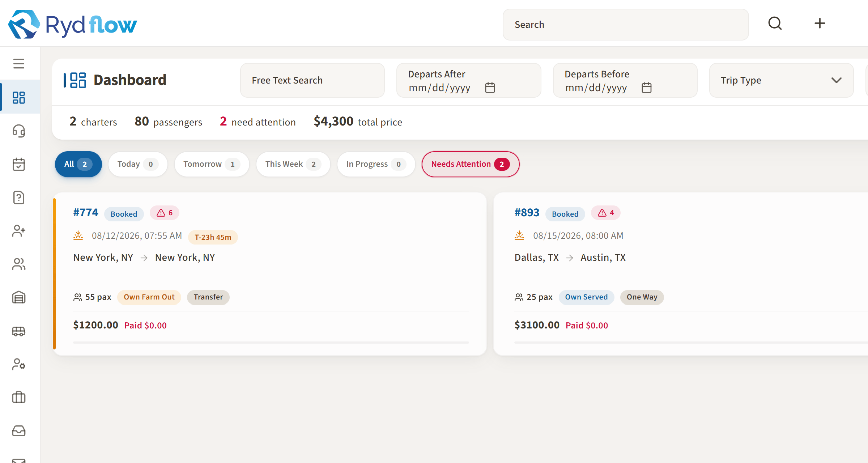The image size is (868, 463).
Task: Open the add user icon in sidebar
Action: coord(19,231)
